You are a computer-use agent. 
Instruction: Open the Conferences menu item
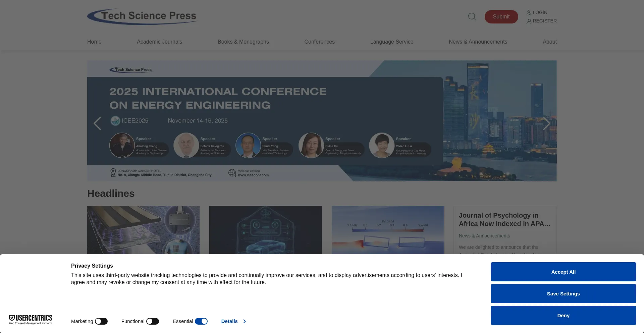point(319,42)
